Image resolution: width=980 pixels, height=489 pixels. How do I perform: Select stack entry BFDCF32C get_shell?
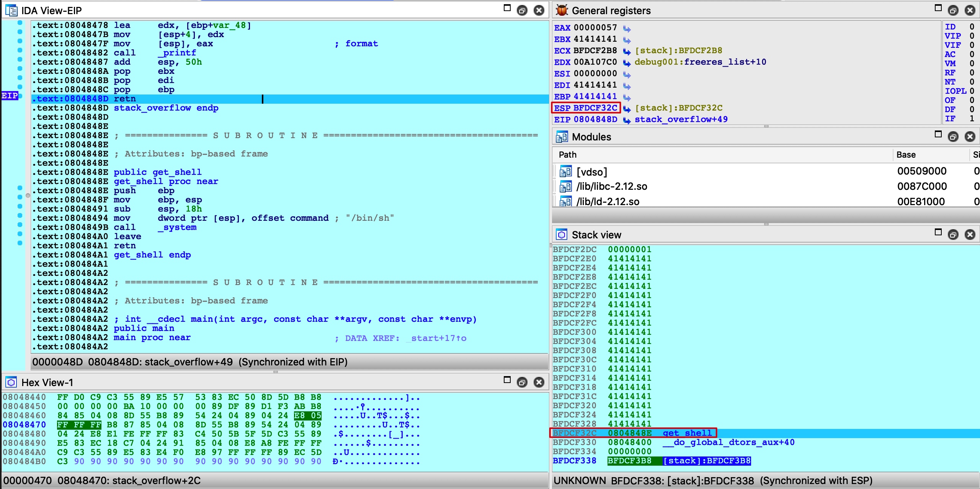click(765, 433)
